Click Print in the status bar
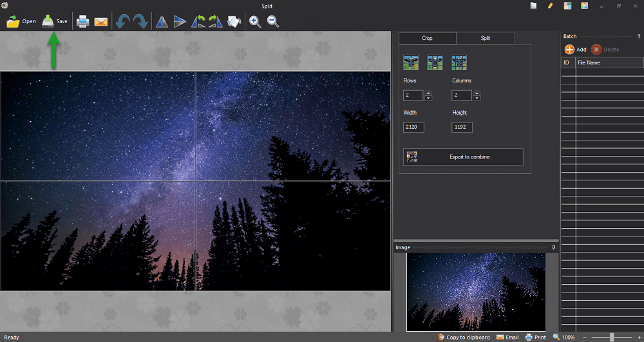644x342 pixels. click(x=536, y=337)
